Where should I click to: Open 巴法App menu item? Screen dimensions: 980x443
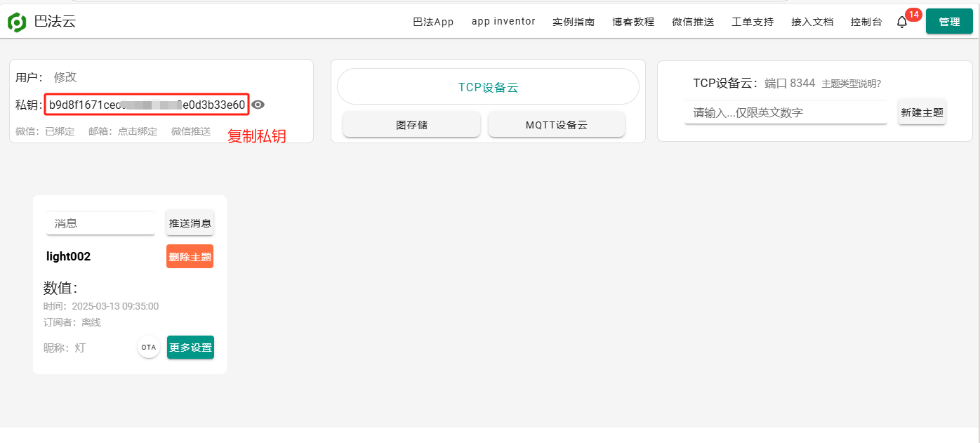point(433,22)
